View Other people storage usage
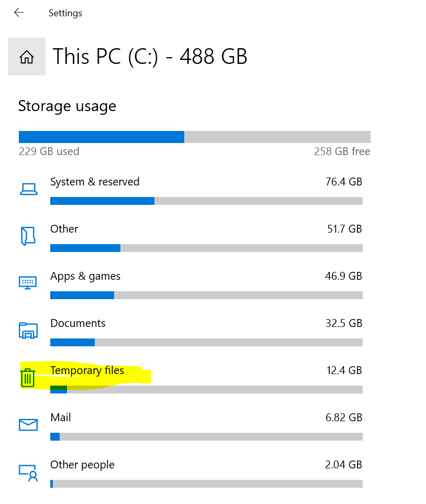This screenshot has height=504, width=426. (82, 465)
